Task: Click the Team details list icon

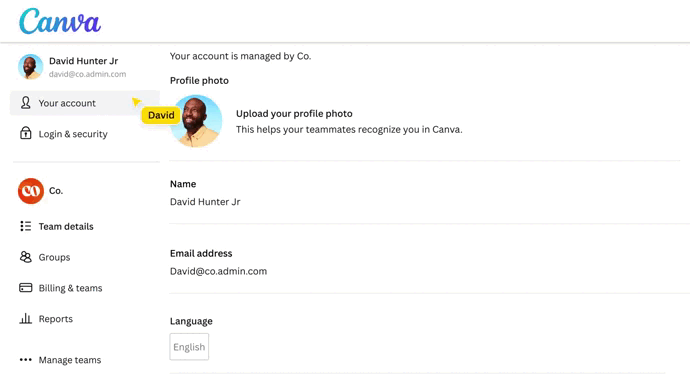Action: 26,226
